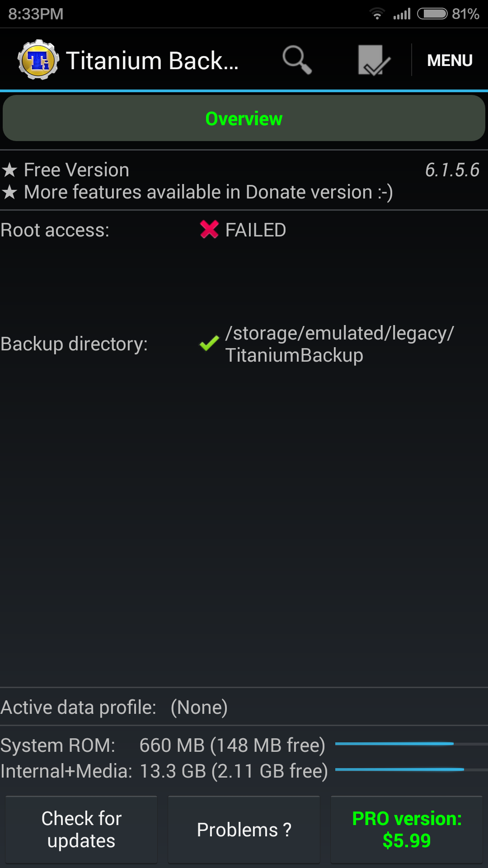Open search with the magnifying glass icon
488x868 pixels.
click(x=297, y=60)
